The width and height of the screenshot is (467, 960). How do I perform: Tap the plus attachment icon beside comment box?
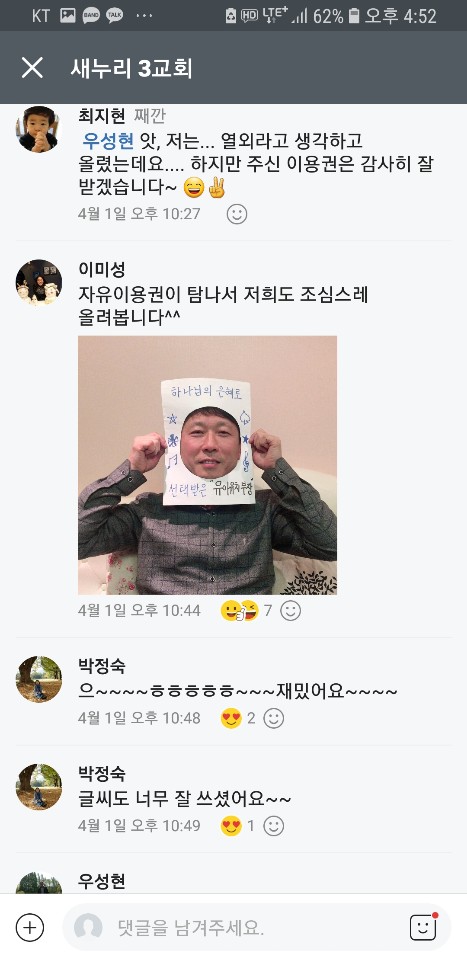[29, 927]
